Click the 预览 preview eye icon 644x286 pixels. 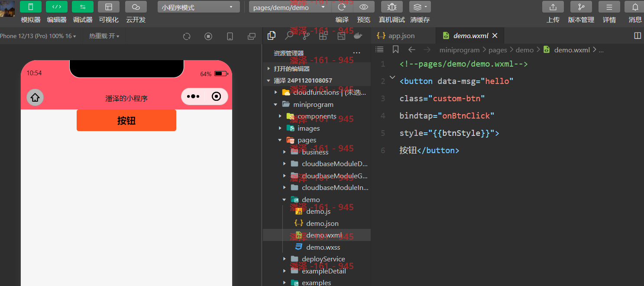coord(364,7)
